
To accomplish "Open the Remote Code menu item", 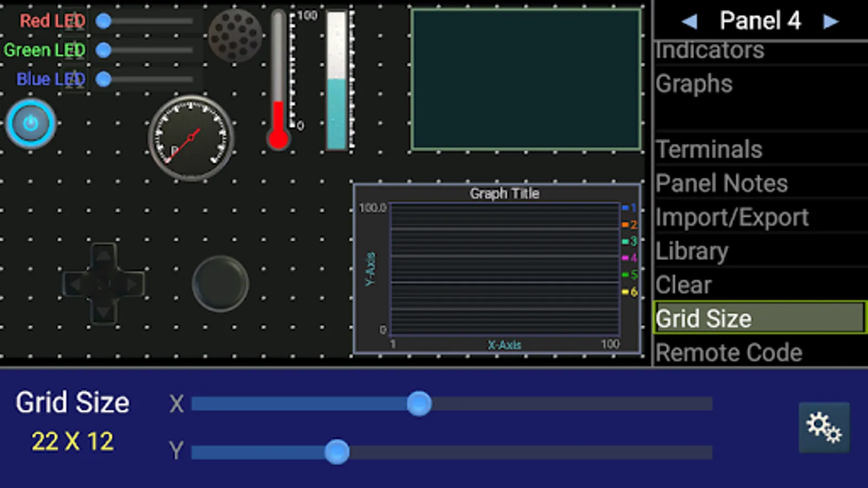I will point(760,352).
